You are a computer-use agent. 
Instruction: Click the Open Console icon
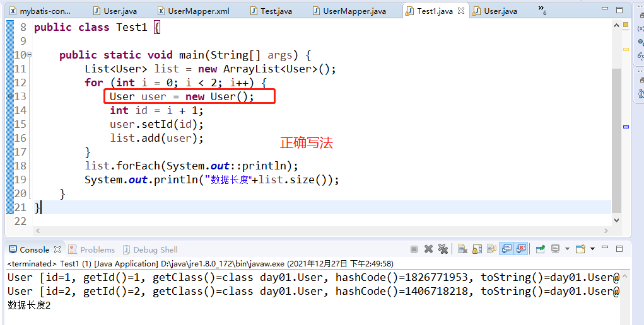(580, 249)
